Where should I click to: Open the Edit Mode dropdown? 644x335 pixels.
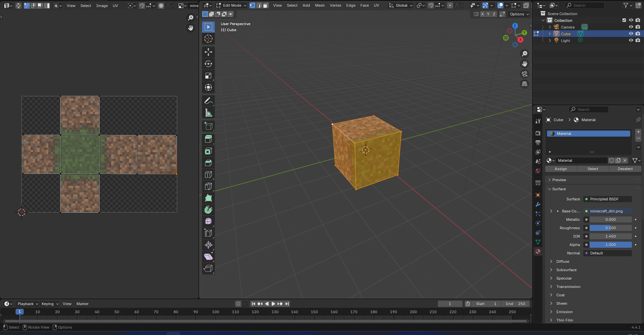[231, 5]
